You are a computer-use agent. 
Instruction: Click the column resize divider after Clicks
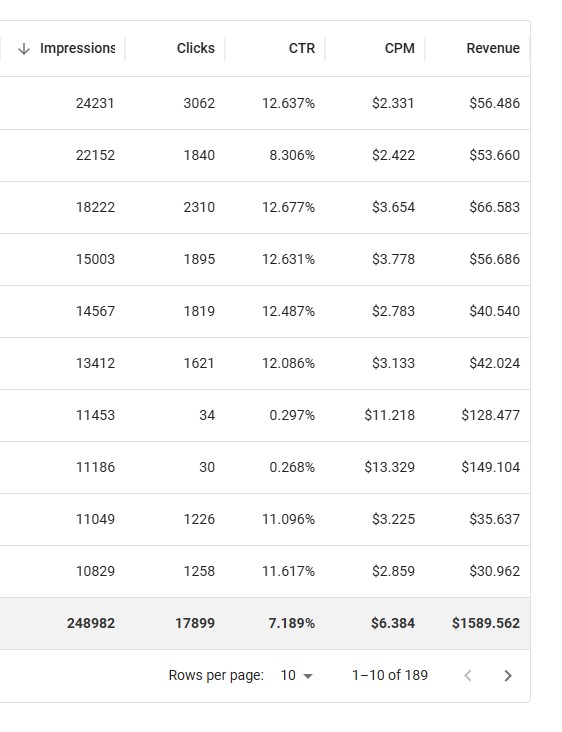(225, 49)
